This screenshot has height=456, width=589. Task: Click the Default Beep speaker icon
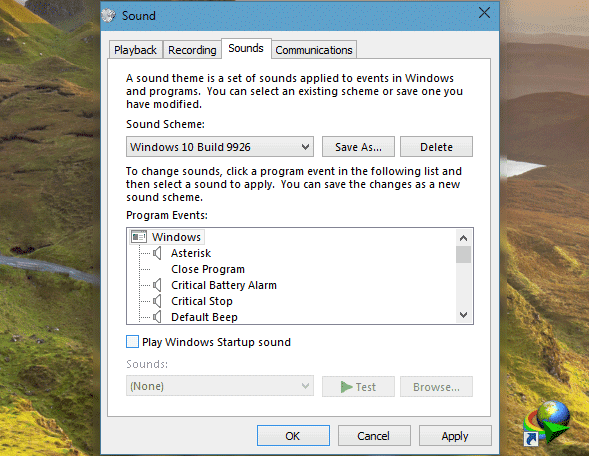[x=157, y=317]
